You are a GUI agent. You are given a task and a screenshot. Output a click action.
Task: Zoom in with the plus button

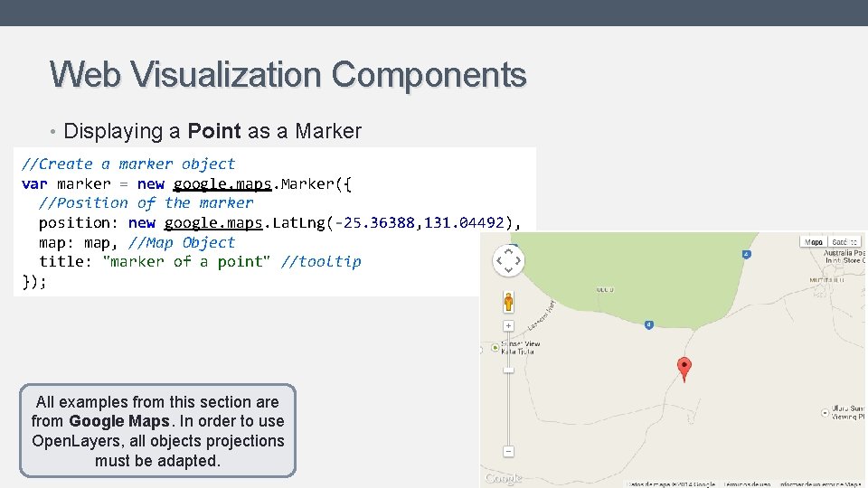508,325
